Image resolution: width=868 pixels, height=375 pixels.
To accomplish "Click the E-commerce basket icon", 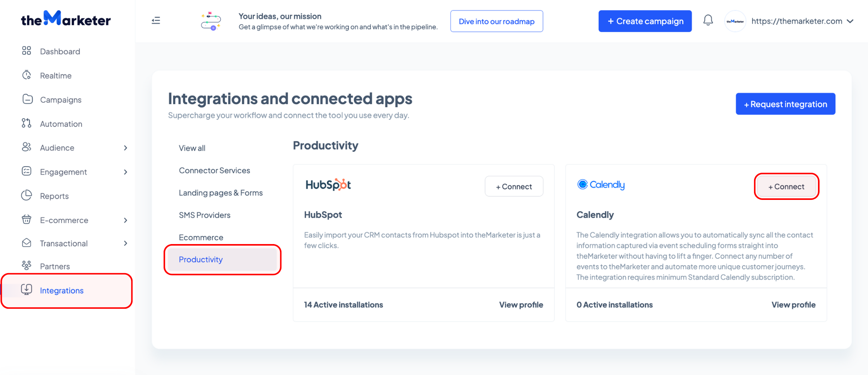I will [26, 219].
